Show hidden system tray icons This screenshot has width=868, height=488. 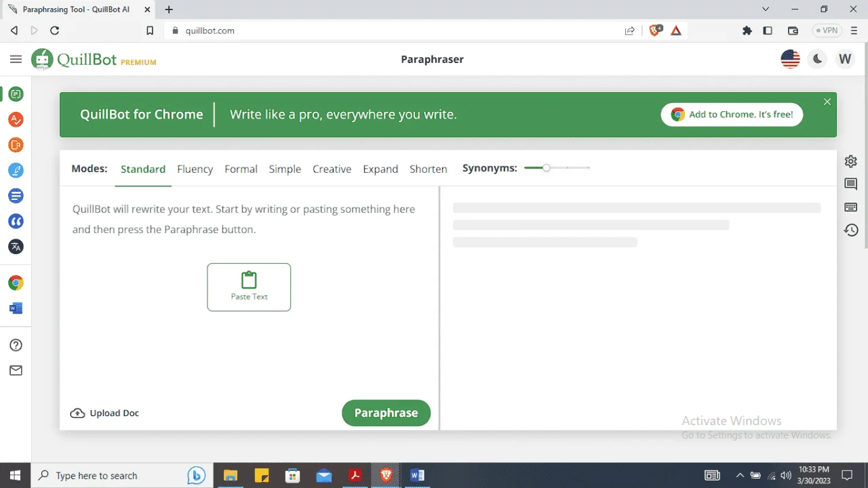point(739,475)
